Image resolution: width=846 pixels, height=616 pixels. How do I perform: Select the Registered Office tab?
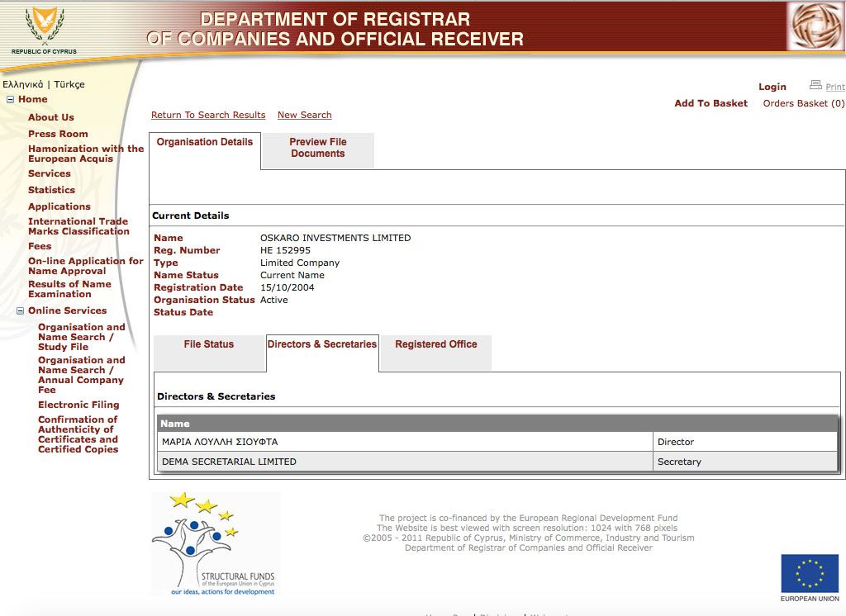point(435,345)
